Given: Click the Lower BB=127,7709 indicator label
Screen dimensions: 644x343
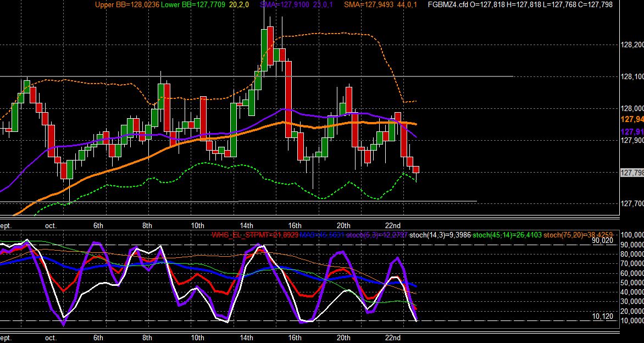Looking at the screenshot, I should [x=193, y=5].
